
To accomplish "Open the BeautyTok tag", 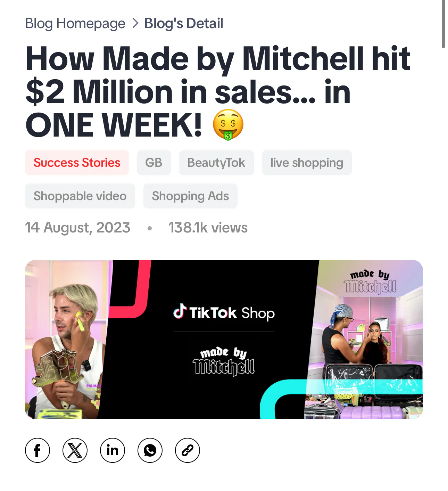I will (x=216, y=163).
